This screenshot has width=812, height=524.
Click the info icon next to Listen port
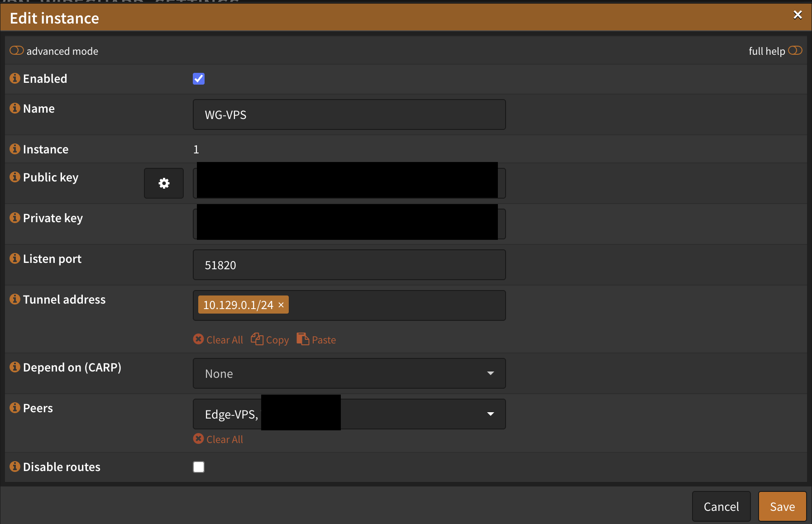tap(15, 258)
